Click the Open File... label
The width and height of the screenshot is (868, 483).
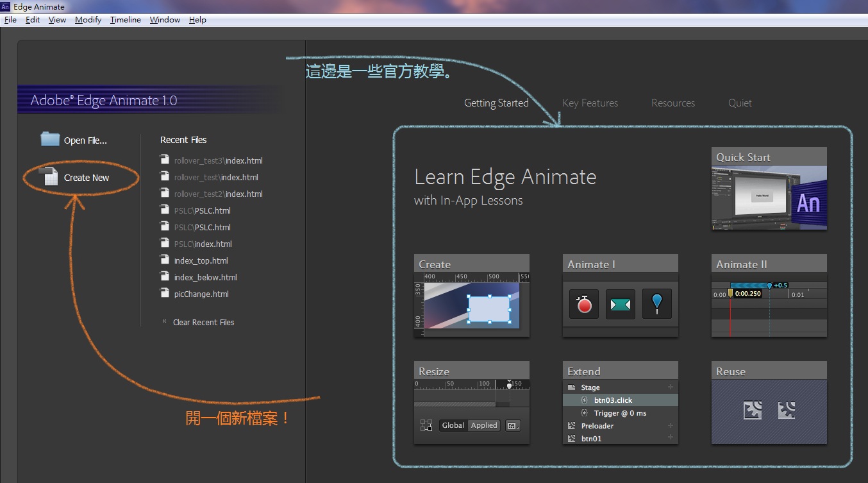(85, 140)
